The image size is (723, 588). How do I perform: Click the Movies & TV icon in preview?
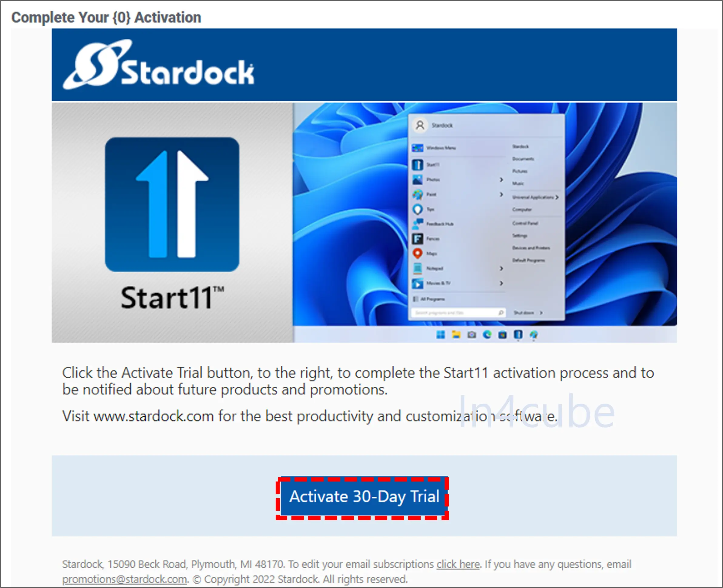pyautogui.click(x=418, y=283)
